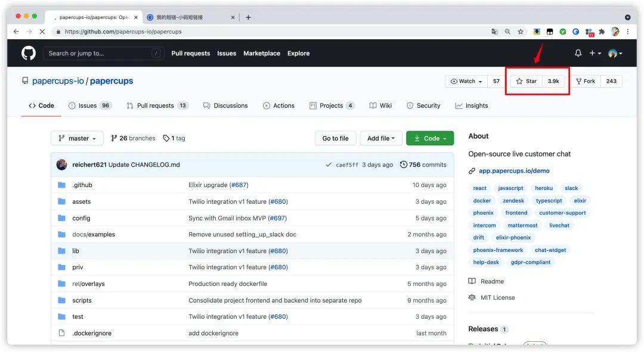This screenshot has width=644, height=352.
Task: Open the GitHub logo home link
Action: (29, 54)
